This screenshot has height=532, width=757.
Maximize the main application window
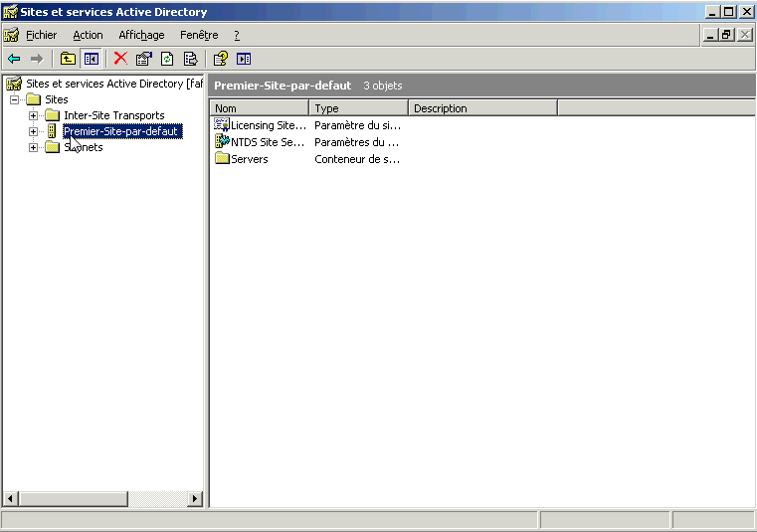[729, 12]
